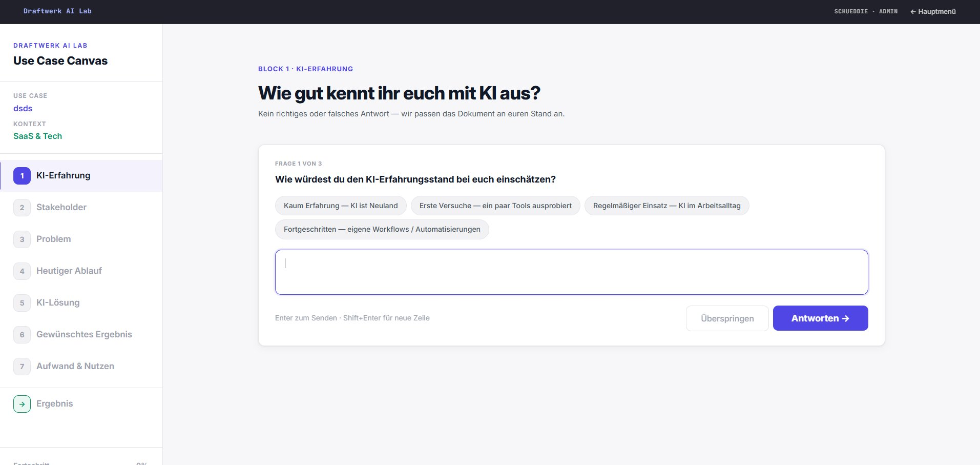Click the step 1 number badge
The image size is (980, 465).
[22, 176]
